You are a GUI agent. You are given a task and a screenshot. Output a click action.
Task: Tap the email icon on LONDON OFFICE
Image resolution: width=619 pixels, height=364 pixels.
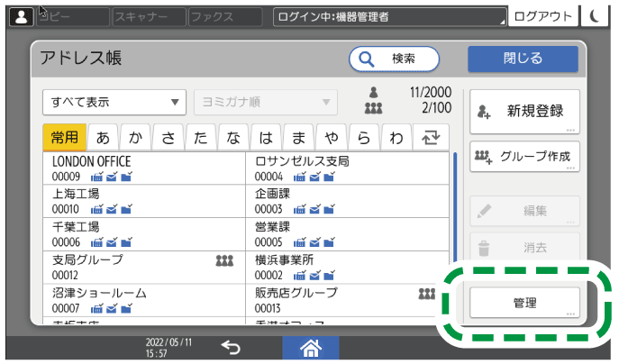[112, 177]
